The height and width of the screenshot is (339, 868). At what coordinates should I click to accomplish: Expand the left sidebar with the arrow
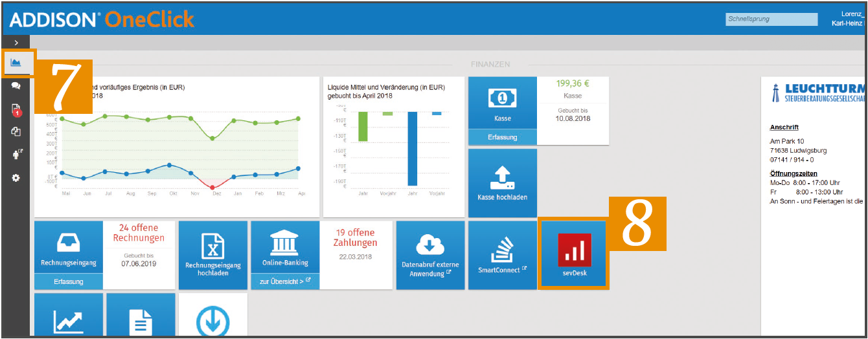[x=16, y=42]
